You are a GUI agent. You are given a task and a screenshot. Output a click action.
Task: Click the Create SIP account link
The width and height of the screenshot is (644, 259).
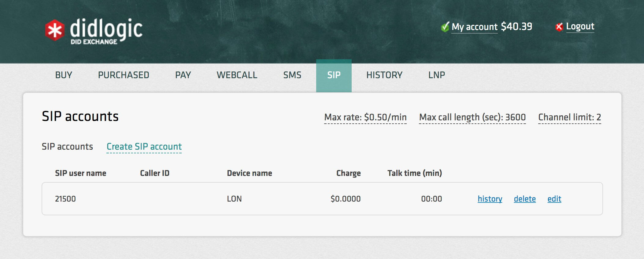144,147
